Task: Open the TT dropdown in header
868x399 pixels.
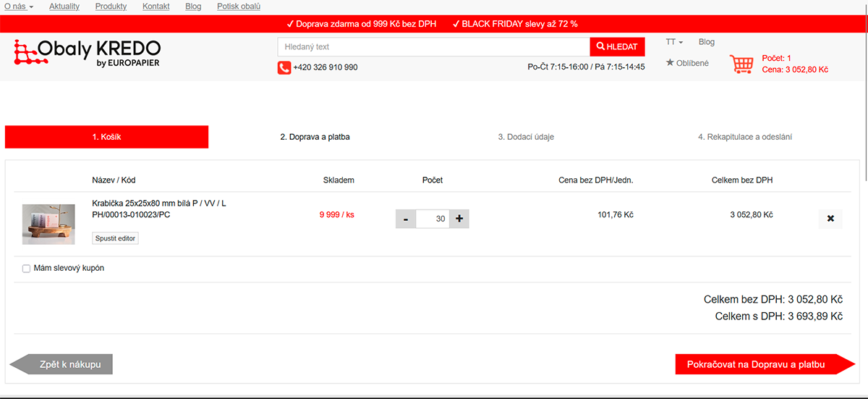Action: [x=674, y=42]
